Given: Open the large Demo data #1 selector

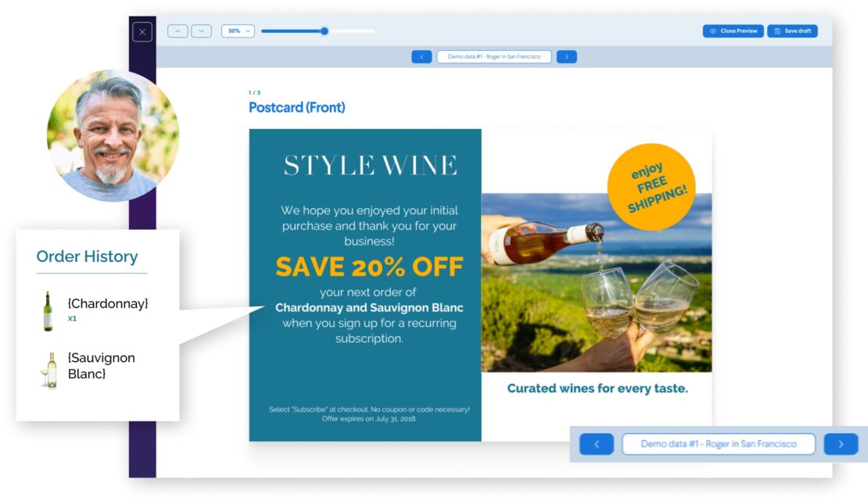Looking at the screenshot, I should tap(719, 444).
